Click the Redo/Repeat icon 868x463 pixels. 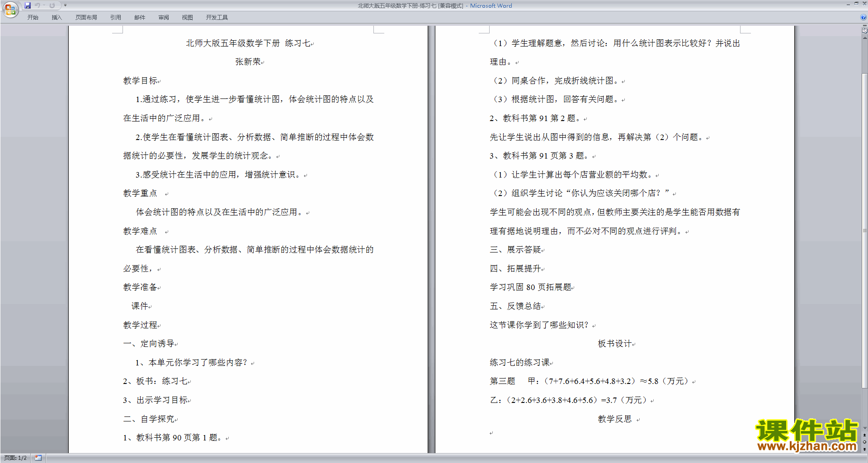[x=52, y=5]
